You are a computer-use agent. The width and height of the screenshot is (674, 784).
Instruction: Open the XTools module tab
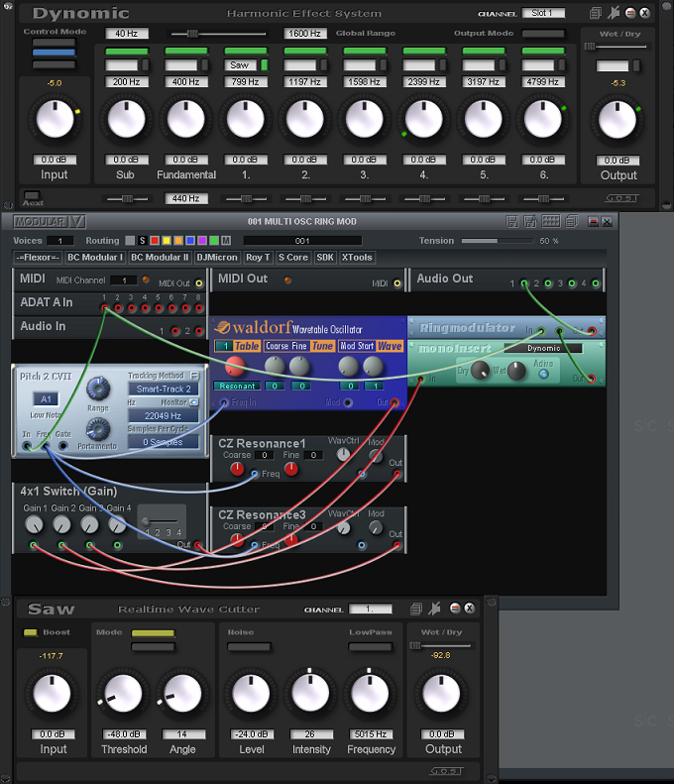[x=357, y=258]
